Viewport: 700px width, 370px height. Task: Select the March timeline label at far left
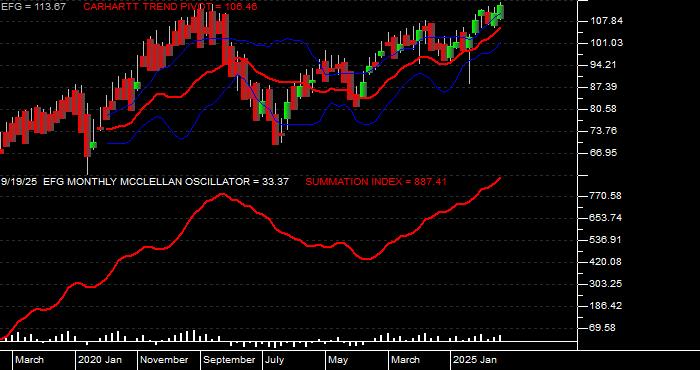29,360
